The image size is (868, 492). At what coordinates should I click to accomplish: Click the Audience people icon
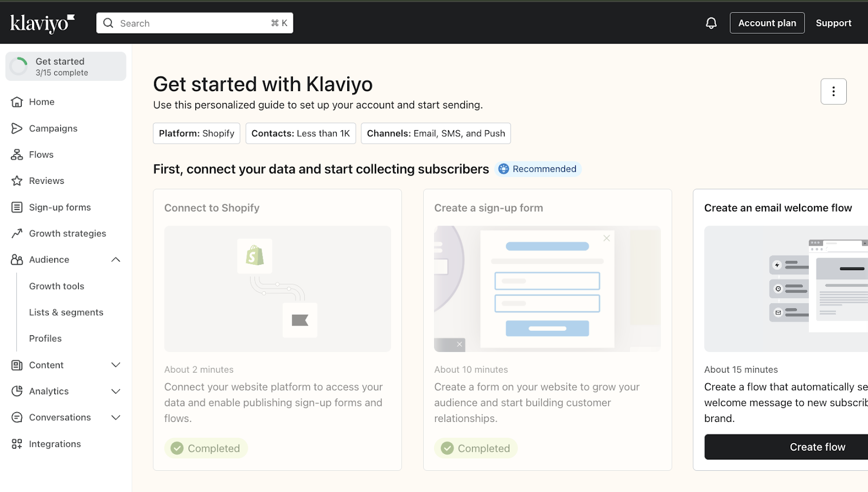click(17, 260)
